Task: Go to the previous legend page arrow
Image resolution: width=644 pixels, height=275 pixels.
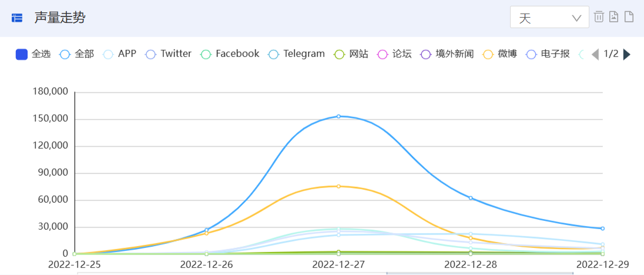Action: point(595,54)
